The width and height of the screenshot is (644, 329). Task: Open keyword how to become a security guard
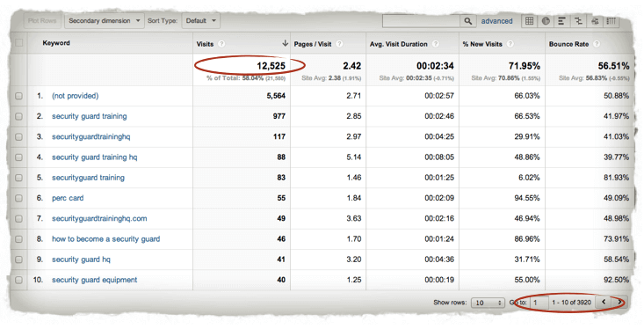[106, 239]
